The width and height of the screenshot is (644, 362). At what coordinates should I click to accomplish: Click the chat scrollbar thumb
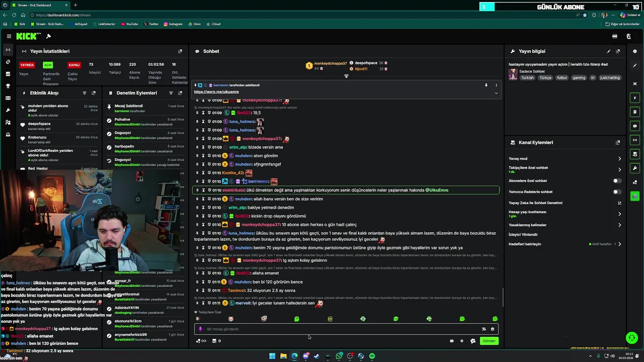tap(503, 297)
